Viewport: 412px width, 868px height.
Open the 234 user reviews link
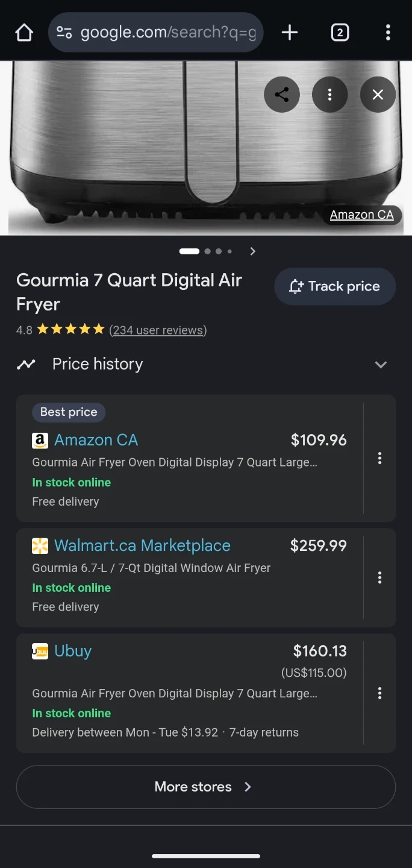tap(158, 330)
